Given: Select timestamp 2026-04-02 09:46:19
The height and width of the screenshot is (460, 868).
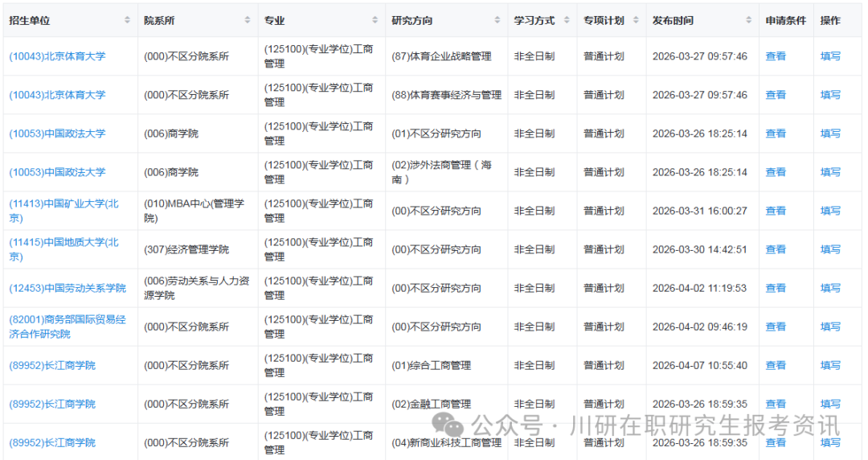Looking at the screenshot, I should tap(700, 327).
